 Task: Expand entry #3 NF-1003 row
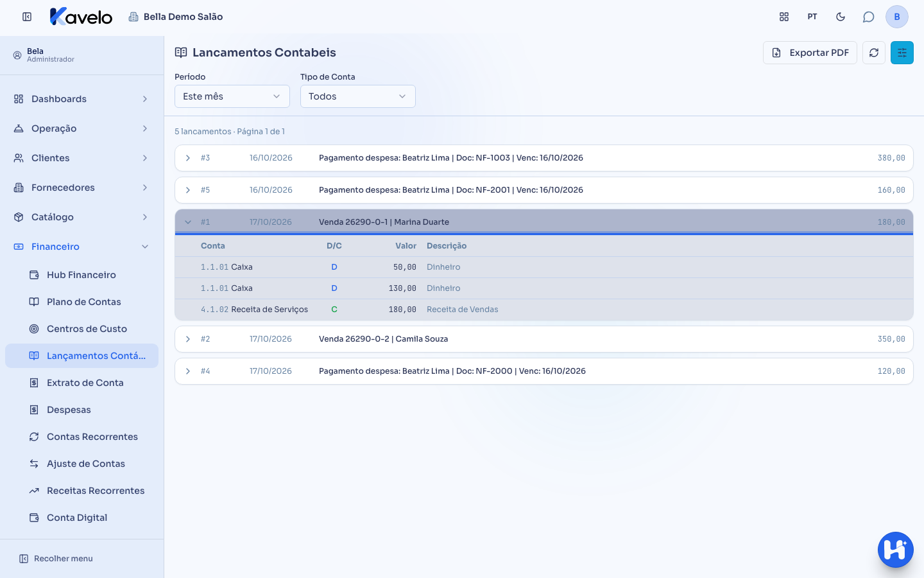point(544,158)
